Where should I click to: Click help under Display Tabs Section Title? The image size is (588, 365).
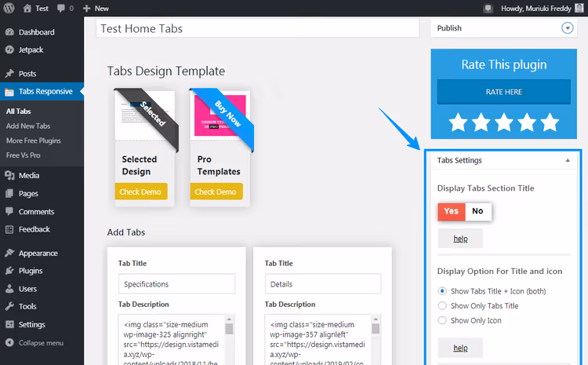point(460,239)
